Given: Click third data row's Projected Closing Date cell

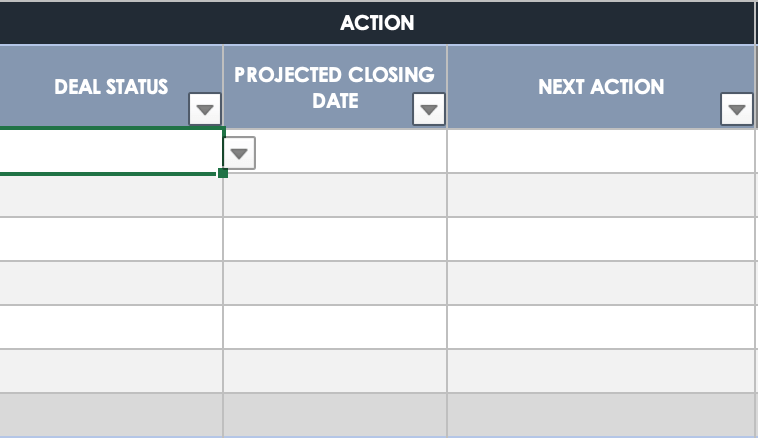Looking at the screenshot, I should click(x=334, y=239).
